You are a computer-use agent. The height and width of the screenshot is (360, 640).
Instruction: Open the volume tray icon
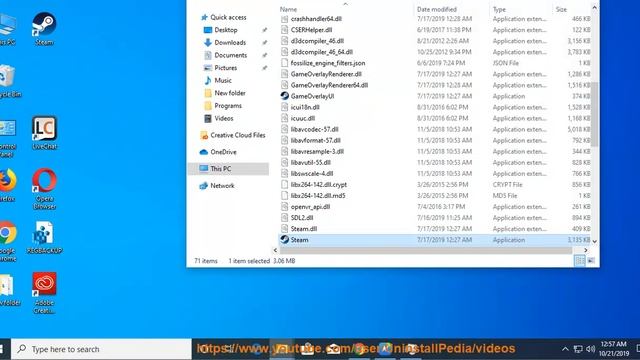[x=591, y=349]
